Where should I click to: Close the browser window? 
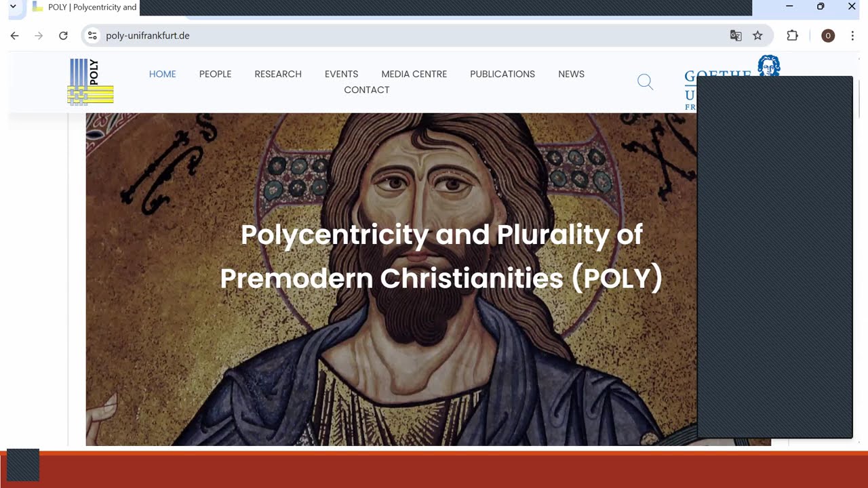(852, 7)
